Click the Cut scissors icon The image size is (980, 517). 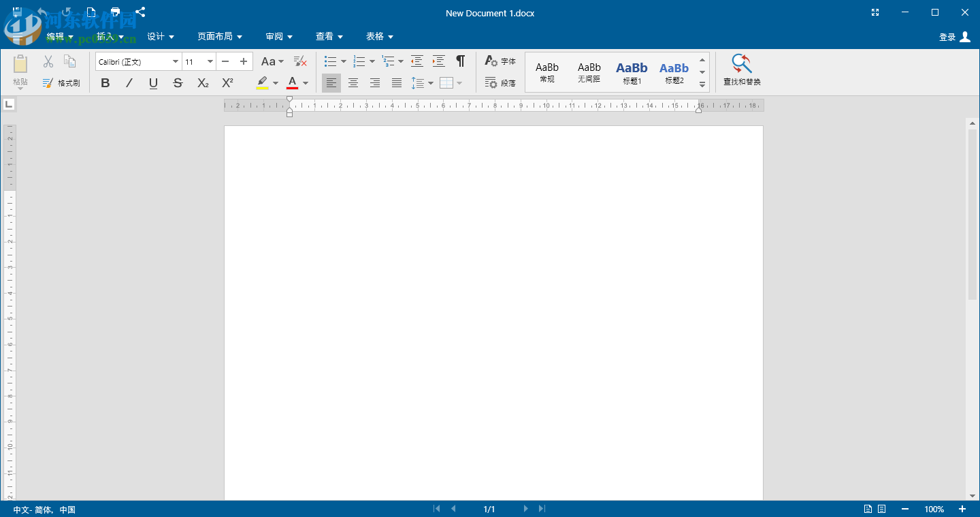[x=48, y=61]
